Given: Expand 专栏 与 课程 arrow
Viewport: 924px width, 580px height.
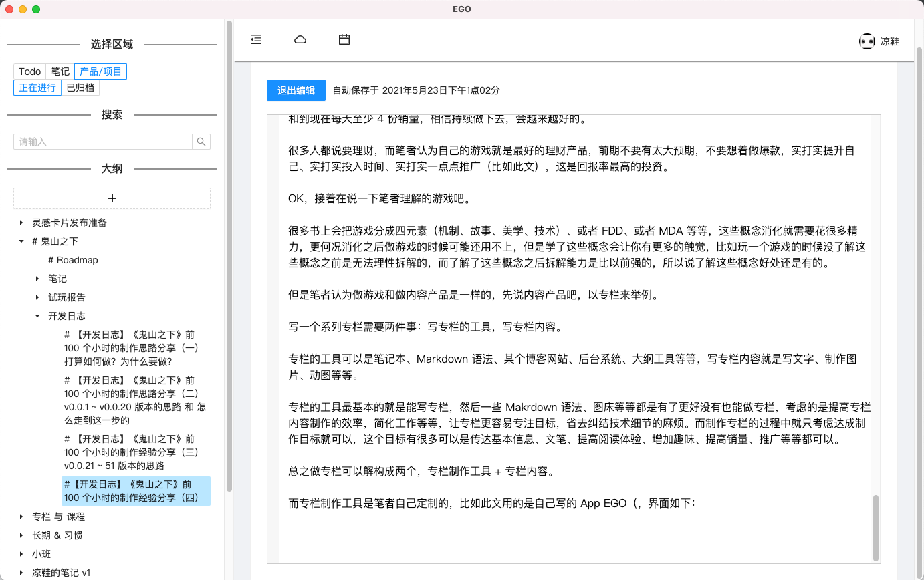Looking at the screenshot, I should pyautogui.click(x=22, y=517).
